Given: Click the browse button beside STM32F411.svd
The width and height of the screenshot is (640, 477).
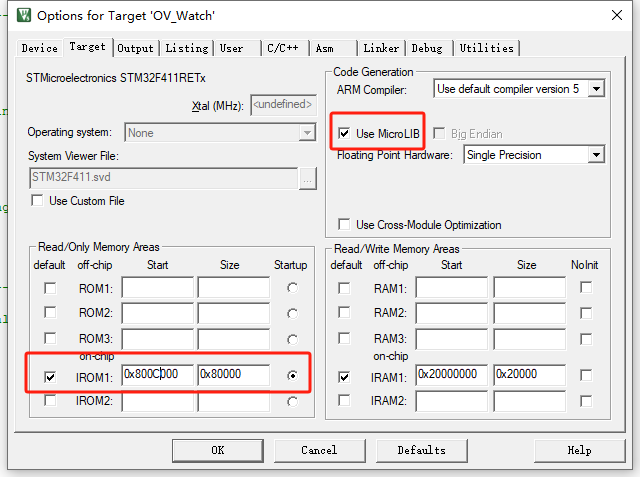Looking at the screenshot, I should pyautogui.click(x=308, y=178).
